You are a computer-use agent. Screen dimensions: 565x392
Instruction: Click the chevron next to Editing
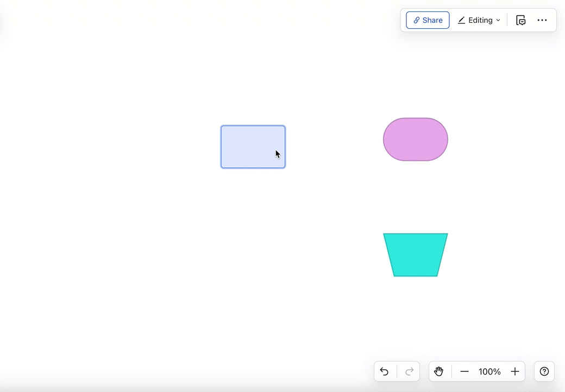[498, 20]
